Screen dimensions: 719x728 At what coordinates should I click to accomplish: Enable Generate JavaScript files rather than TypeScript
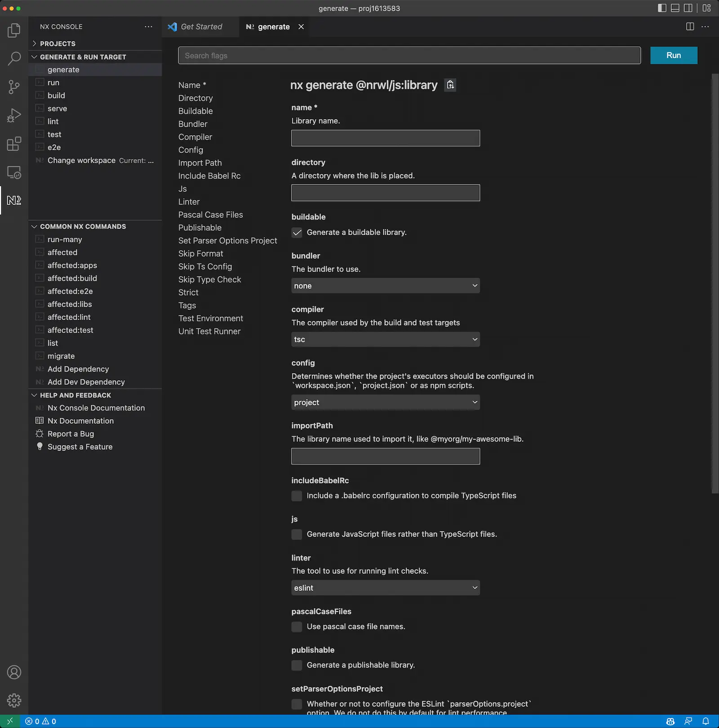[x=297, y=534]
